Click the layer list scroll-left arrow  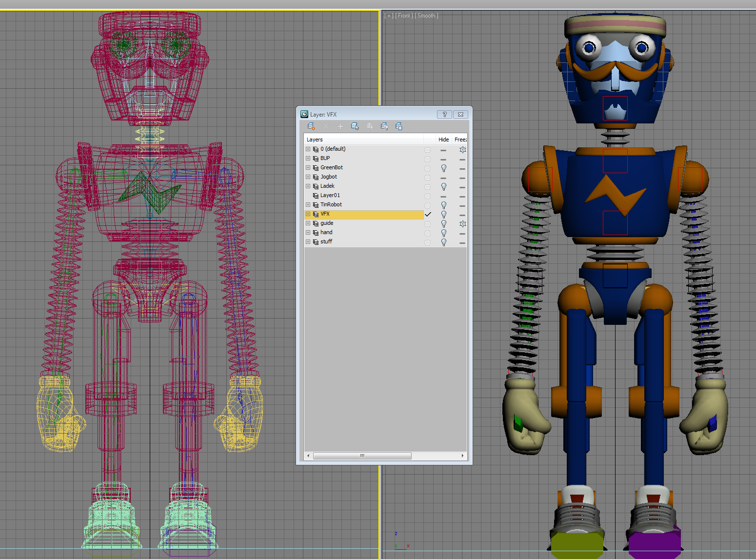click(308, 456)
